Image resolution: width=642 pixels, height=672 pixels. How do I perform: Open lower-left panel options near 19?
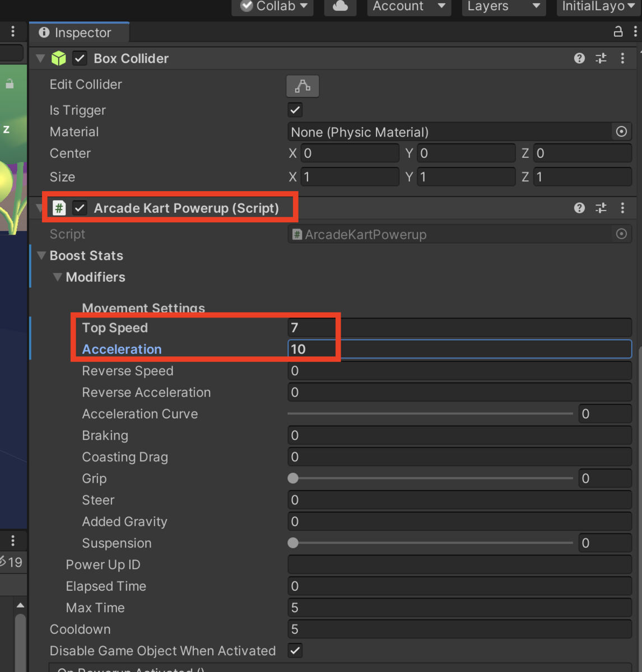coord(13,540)
